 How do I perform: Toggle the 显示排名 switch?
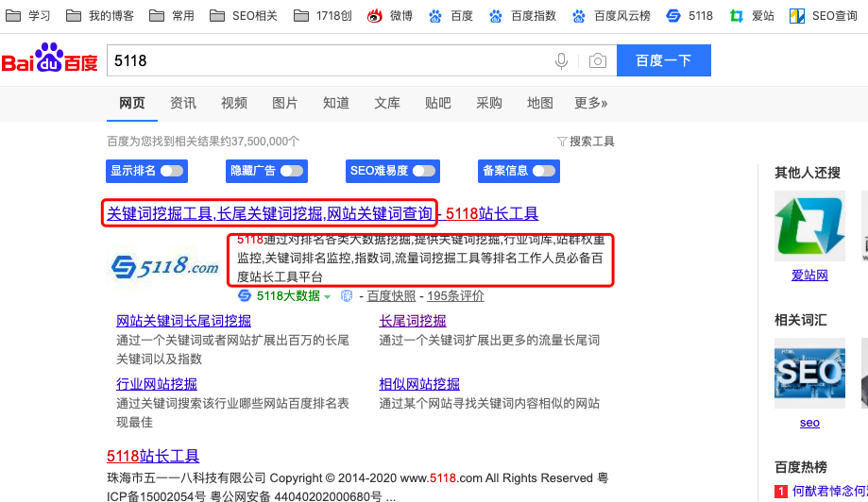point(172,171)
